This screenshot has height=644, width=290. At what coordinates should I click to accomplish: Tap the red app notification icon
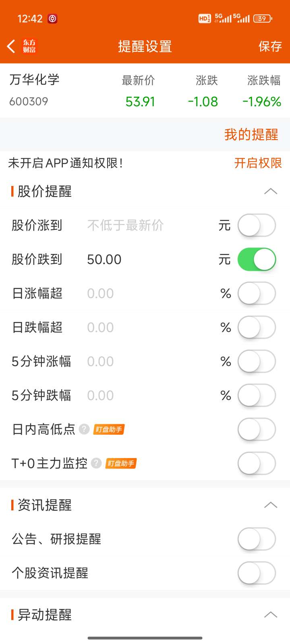click(x=52, y=19)
